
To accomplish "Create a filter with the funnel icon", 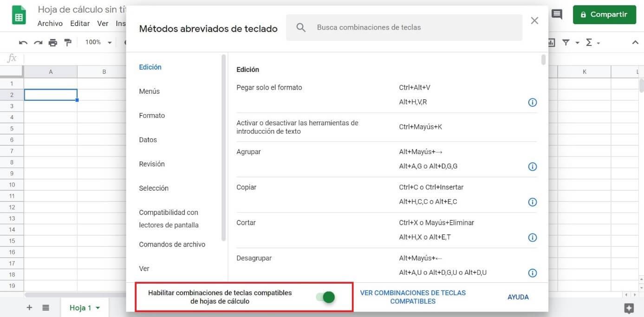I will point(566,42).
